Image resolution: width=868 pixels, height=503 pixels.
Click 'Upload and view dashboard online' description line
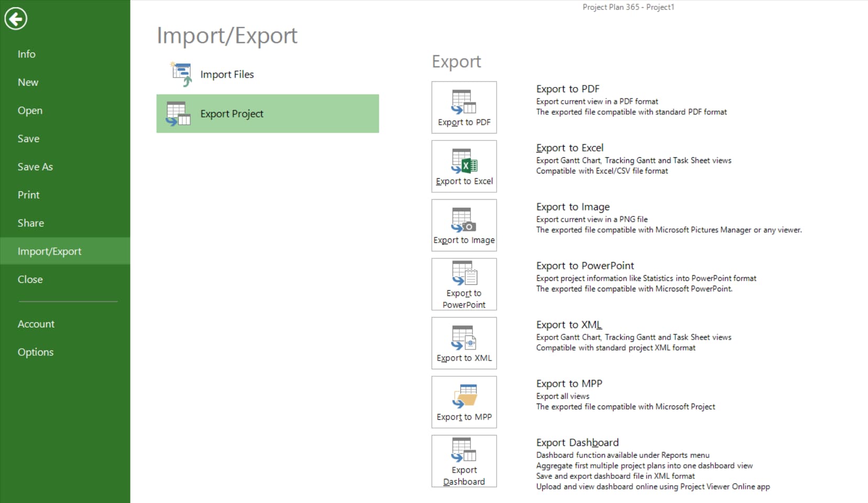(x=653, y=487)
